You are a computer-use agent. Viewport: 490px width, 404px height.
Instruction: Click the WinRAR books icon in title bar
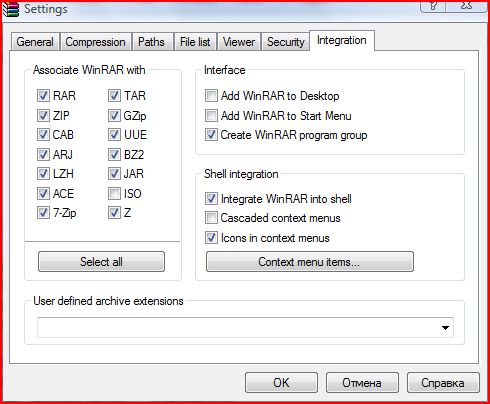point(11,9)
